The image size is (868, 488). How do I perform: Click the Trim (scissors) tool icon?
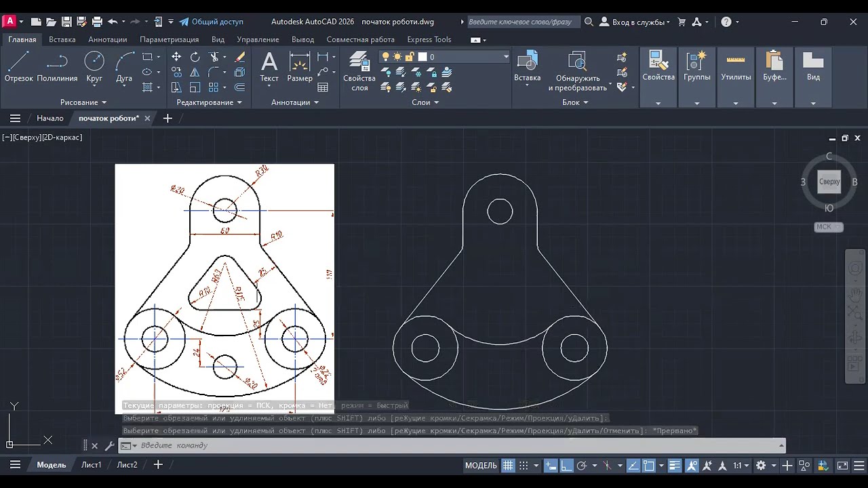[x=214, y=57]
